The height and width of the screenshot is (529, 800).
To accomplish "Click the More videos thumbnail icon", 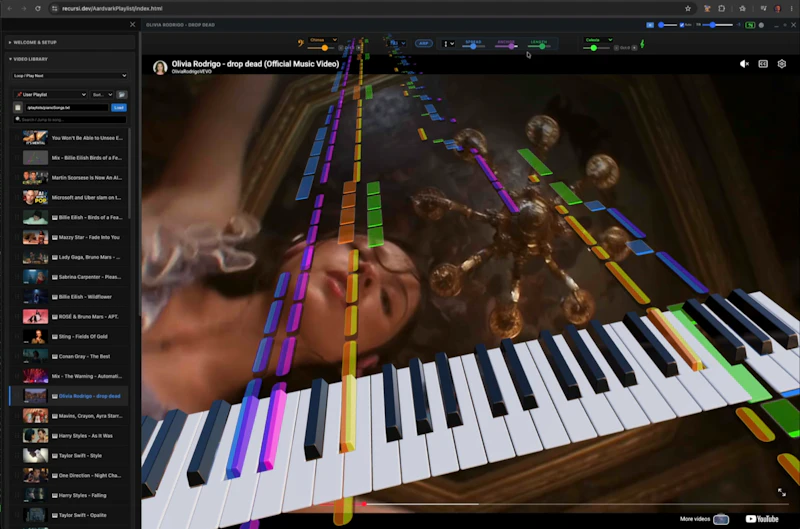I will pyautogui.click(x=721, y=519).
